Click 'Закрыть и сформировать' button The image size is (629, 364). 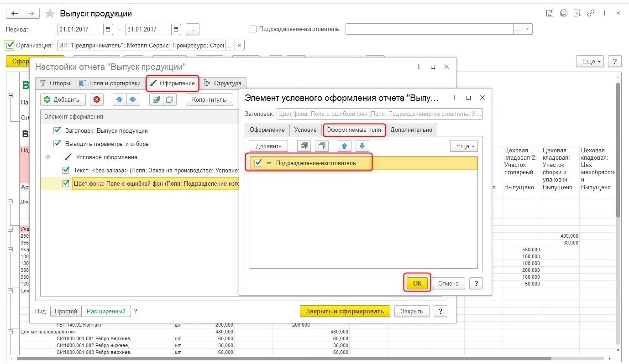click(x=345, y=311)
